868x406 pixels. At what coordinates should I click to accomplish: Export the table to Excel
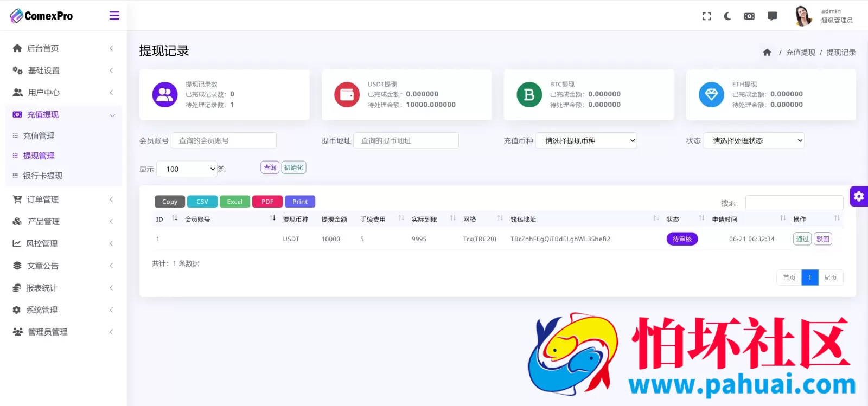[235, 202]
